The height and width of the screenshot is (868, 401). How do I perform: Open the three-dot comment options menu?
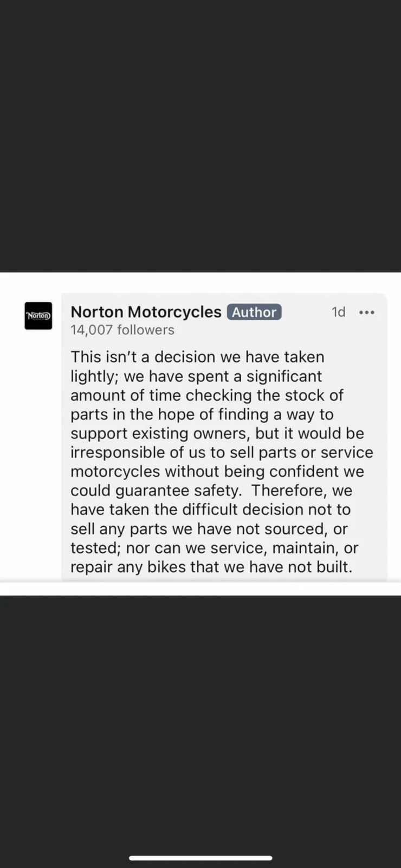coord(367,312)
